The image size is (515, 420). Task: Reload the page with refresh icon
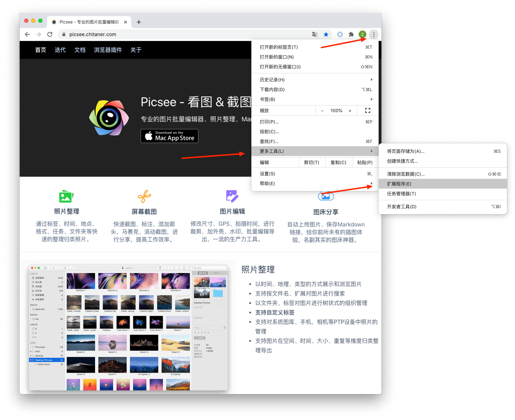(x=50, y=34)
